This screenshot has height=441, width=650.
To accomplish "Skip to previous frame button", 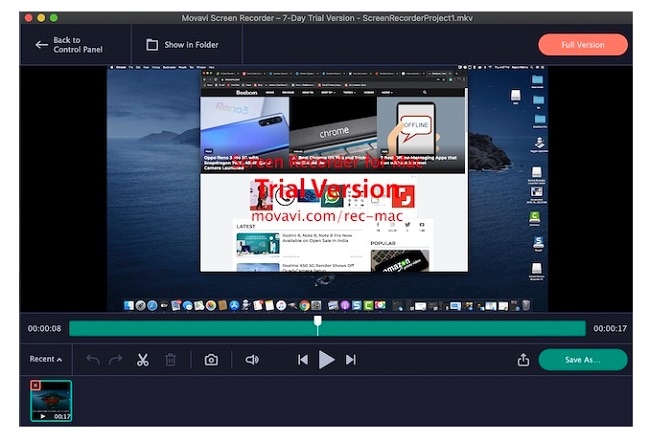I will pos(303,360).
